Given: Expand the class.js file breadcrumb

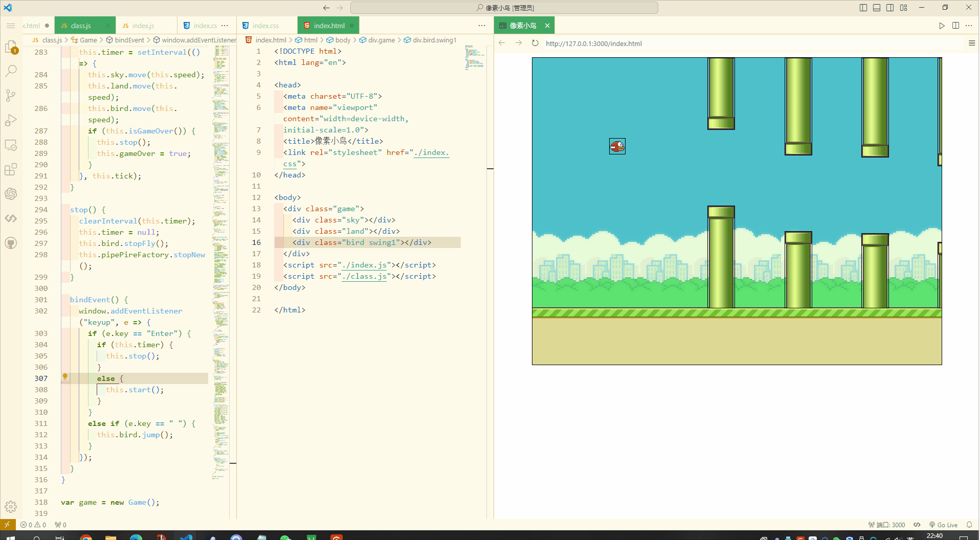Looking at the screenshot, I should (47, 40).
